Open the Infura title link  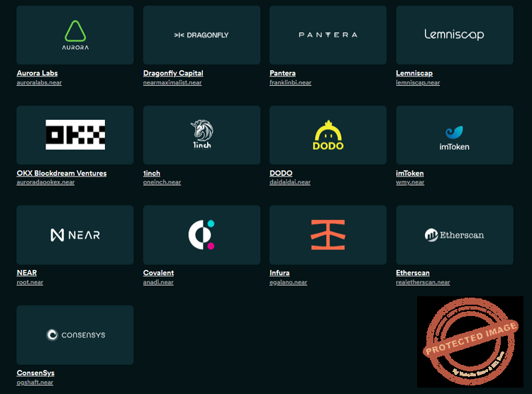pyautogui.click(x=279, y=273)
